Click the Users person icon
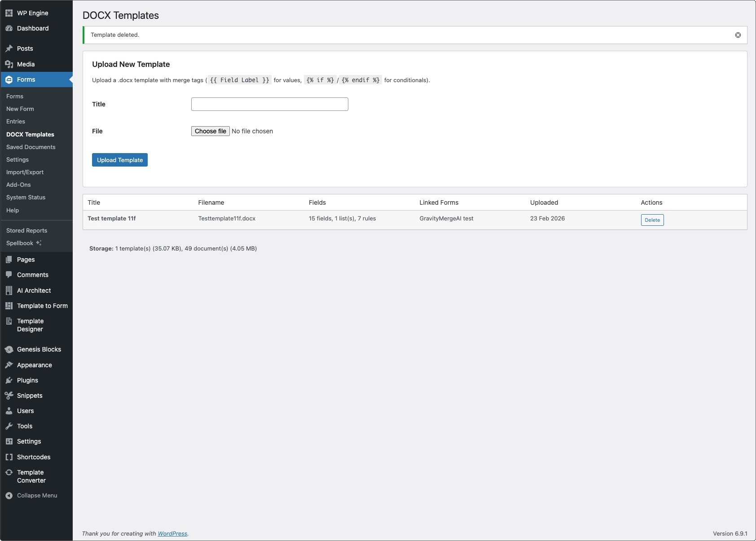 pyautogui.click(x=9, y=411)
